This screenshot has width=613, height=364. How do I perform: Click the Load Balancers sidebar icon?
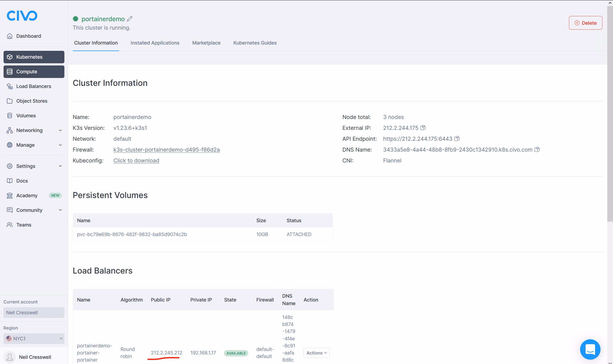pyautogui.click(x=10, y=86)
